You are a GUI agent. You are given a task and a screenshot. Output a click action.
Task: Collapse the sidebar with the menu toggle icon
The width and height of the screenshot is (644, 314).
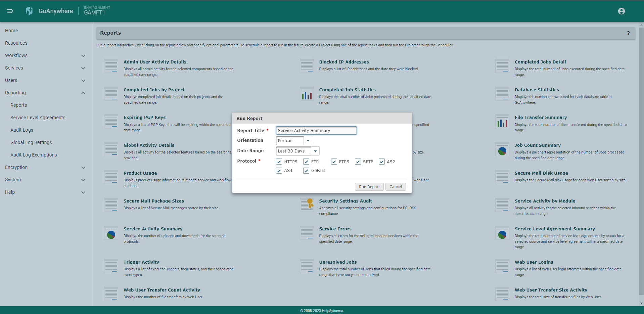[x=10, y=11]
